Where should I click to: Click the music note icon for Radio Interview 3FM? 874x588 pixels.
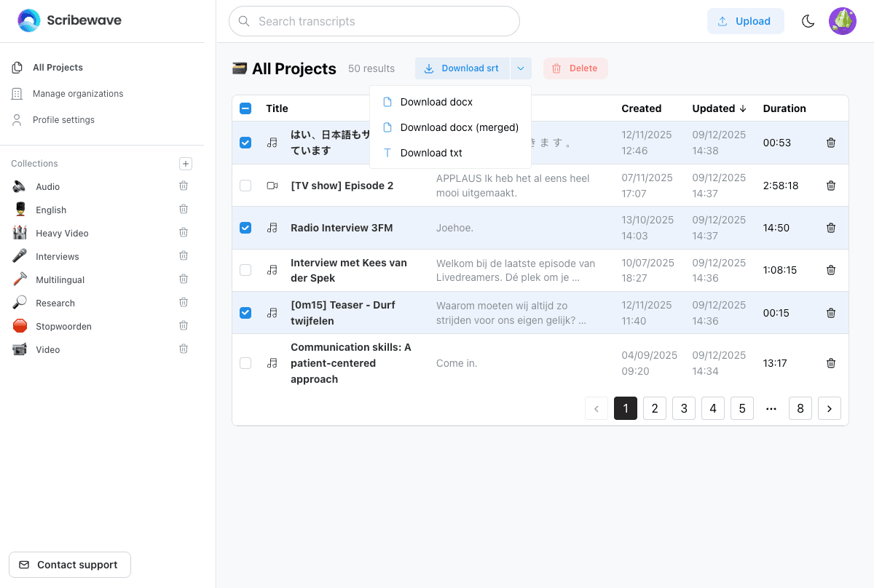(x=272, y=227)
